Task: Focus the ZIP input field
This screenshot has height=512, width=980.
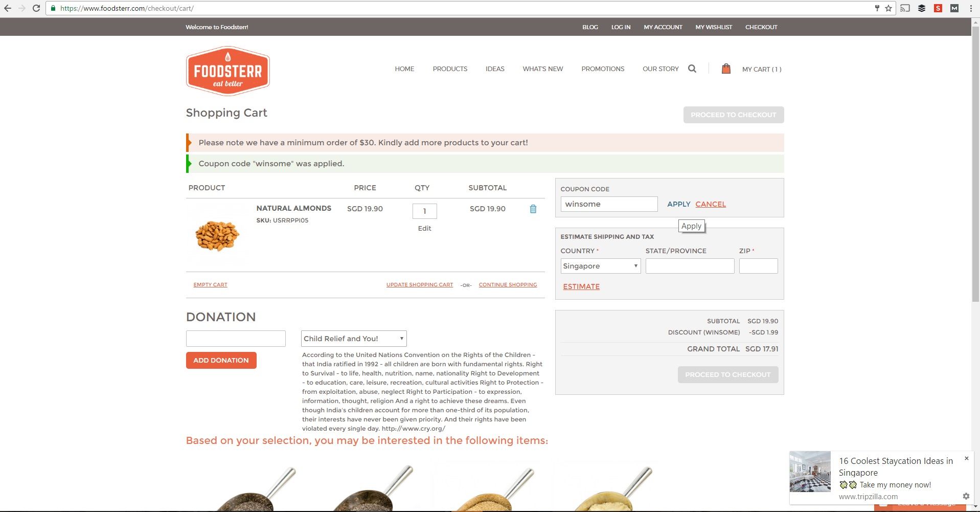Action: pyautogui.click(x=759, y=266)
